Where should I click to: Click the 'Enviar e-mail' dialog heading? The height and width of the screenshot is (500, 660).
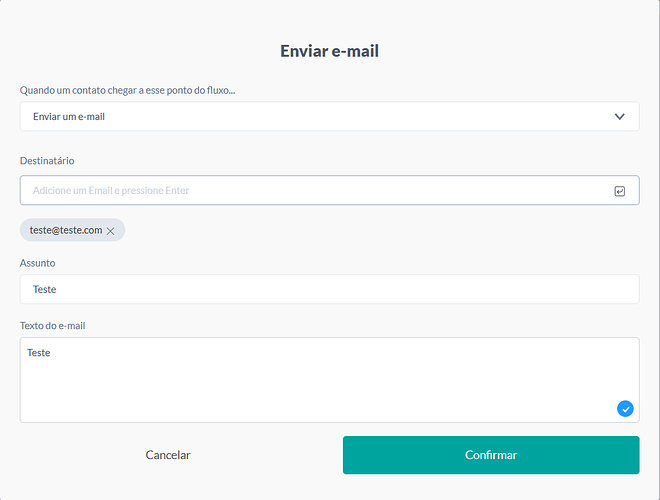coord(330,51)
